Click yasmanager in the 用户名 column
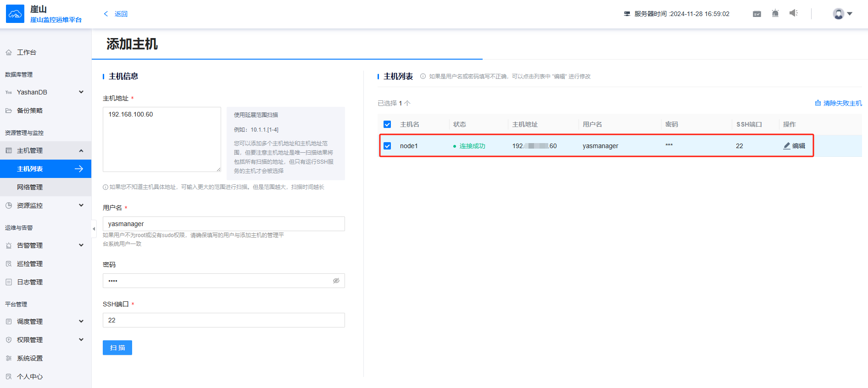 click(601, 146)
